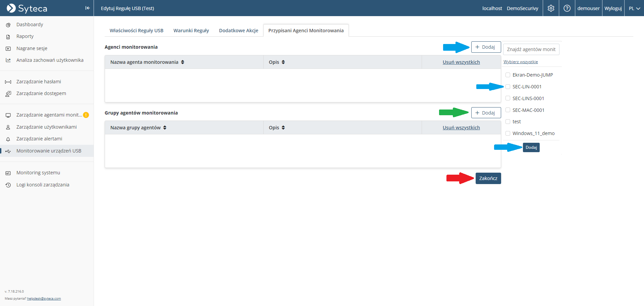
Task: Open the PL language dropdown
Action: [634, 8]
